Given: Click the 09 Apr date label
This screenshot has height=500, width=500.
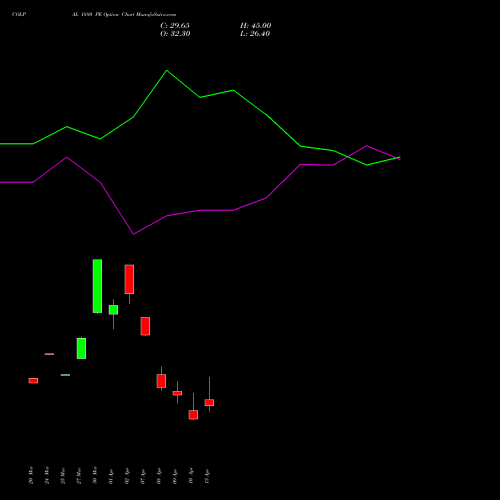Looking at the screenshot, I should [x=175, y=476].
